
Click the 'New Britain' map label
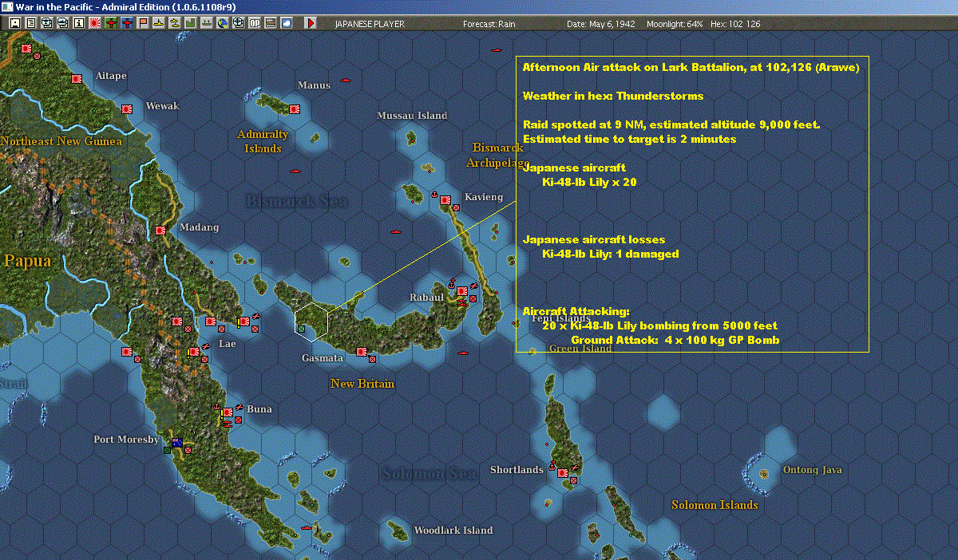tap(362, 384)
